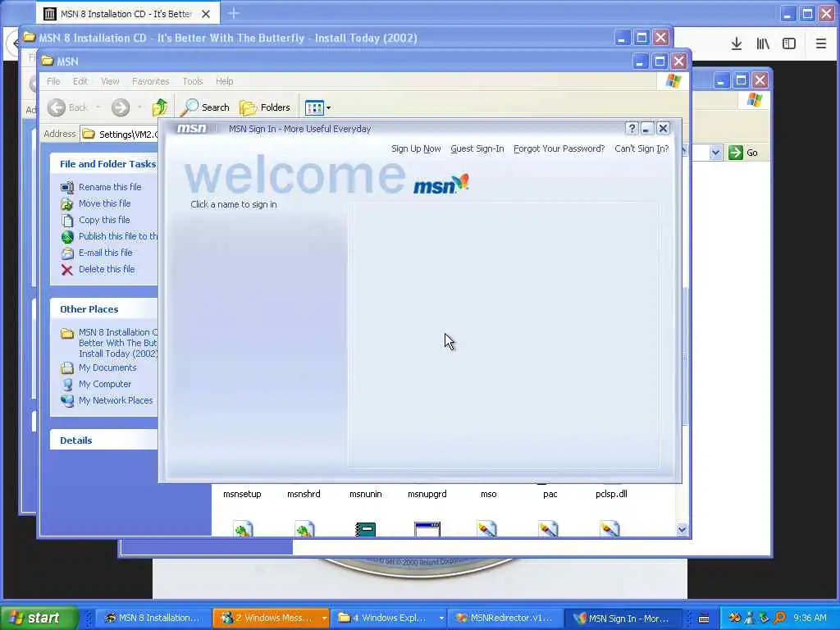
Task: Open Search in MSN folder toolbar
Action: 204,107
